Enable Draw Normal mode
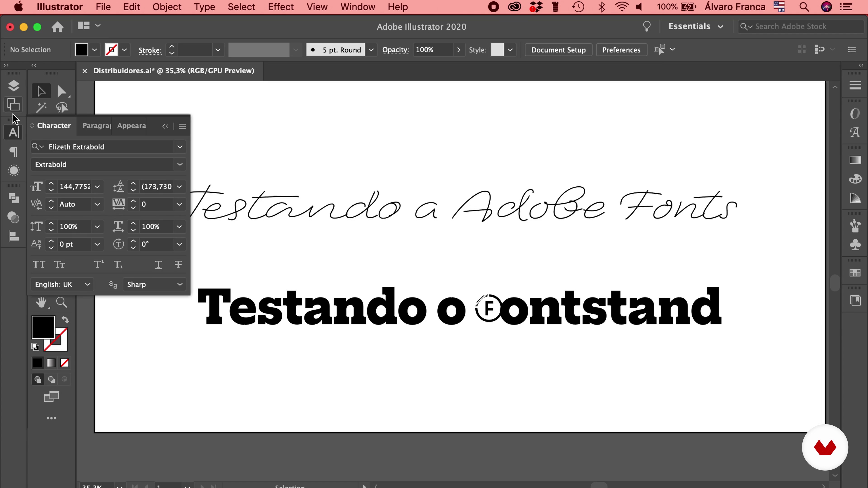868x488 pixels. point(38,380)
